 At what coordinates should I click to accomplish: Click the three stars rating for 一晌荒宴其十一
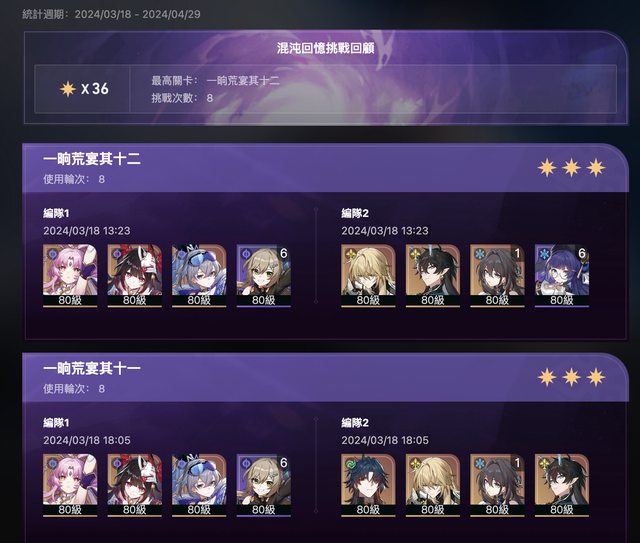[571, 377]
